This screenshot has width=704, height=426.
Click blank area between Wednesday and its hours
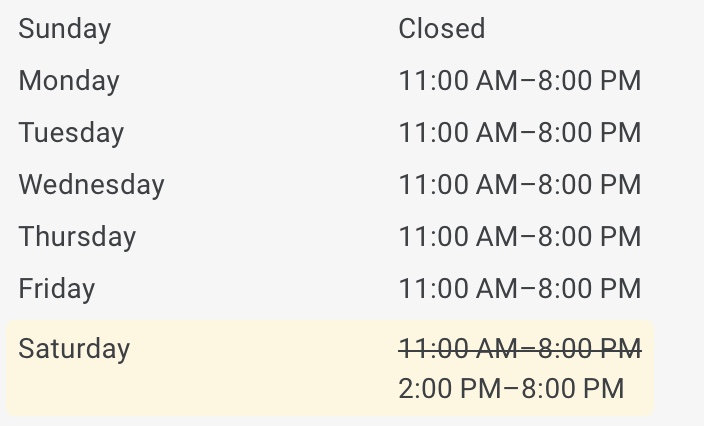282,184
